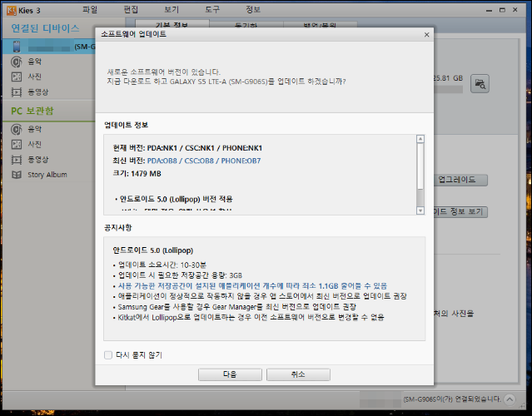Click scroll-up arrow in 업데이트 정보 box
Image resolution: width=532 pixels, height=416 pixels.
point(420,139)
